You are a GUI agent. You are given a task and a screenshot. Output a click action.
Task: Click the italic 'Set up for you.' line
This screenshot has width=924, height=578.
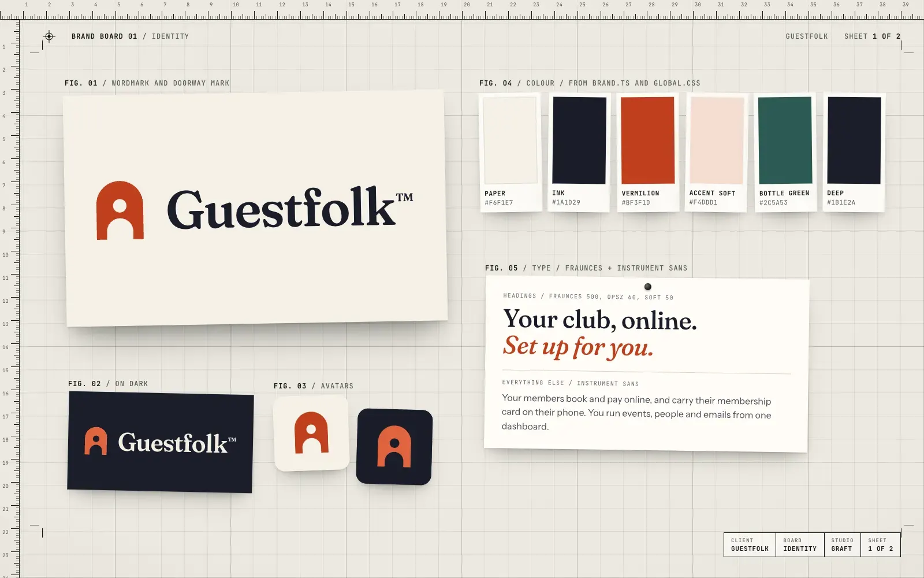[x=578, y=347]
